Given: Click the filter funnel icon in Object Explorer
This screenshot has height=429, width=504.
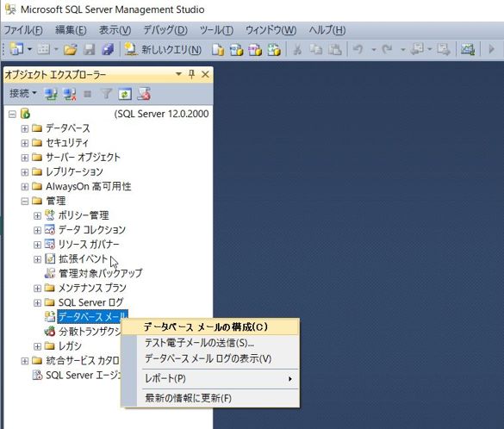Looking at the screenshot, I should click(106, 94).
